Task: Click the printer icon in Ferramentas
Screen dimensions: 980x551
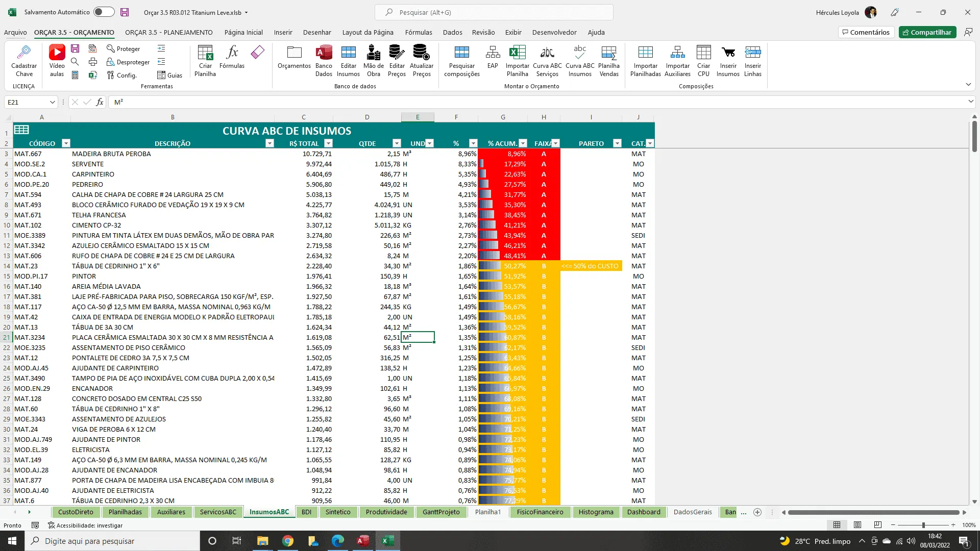Action: coord(93,62)
